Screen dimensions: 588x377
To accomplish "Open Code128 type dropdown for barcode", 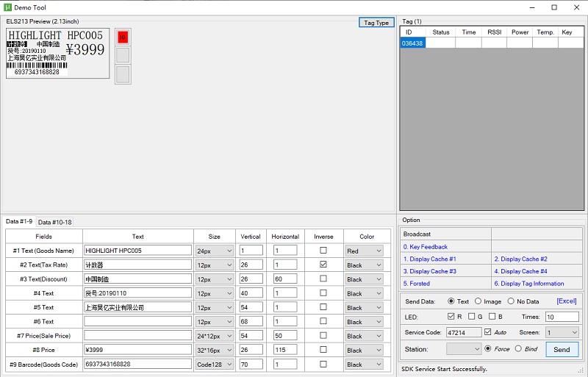I will pyautogui.click(x=215, y=365).
